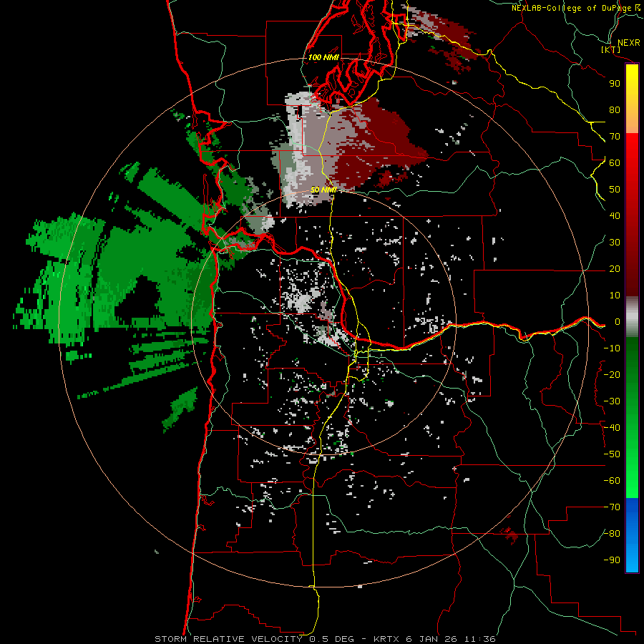Click the -80 value on the velocity scale
This screenshot has height=644, width=644.
[x=612, y=534]
